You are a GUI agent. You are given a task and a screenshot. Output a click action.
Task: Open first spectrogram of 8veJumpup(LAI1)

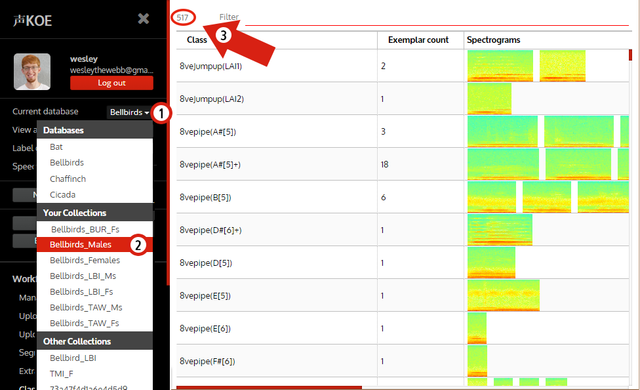pos(500,66)
